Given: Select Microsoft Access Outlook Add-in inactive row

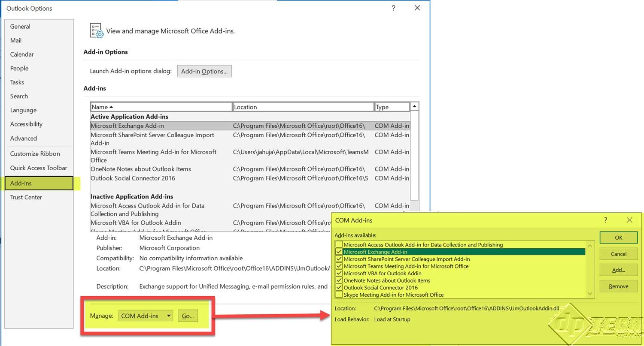Looking at the screenshot, I should [250, 210].
